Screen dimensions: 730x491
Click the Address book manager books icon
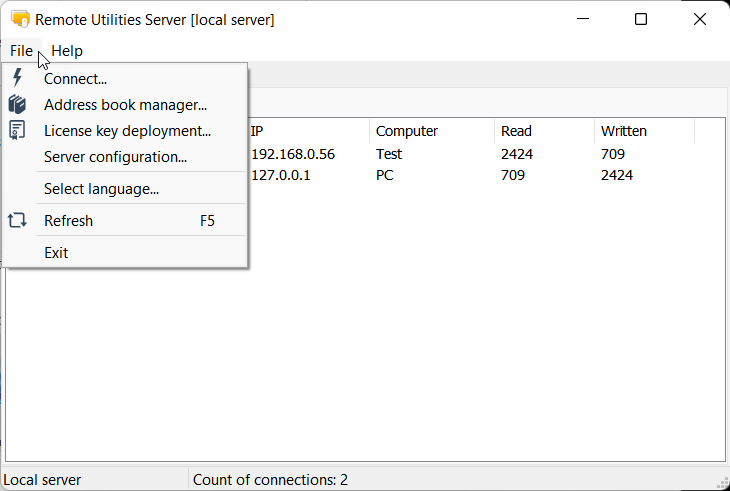(17, 104)
